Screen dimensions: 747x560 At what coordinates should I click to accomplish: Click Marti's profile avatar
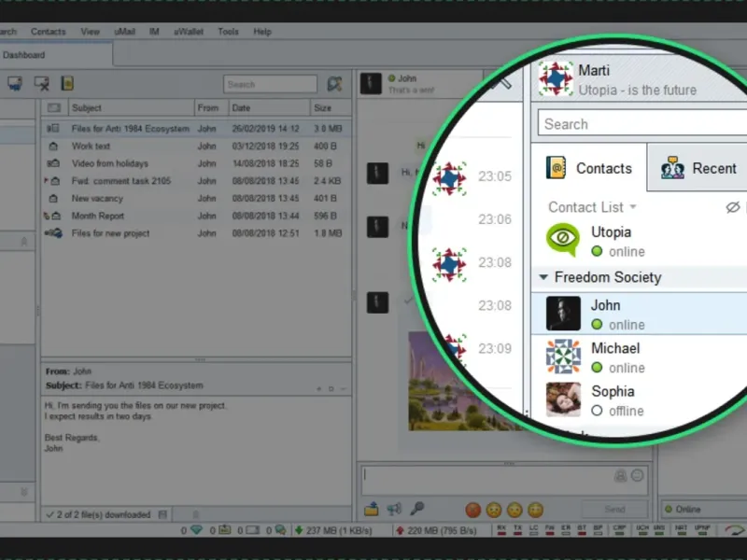click(556, 78)
